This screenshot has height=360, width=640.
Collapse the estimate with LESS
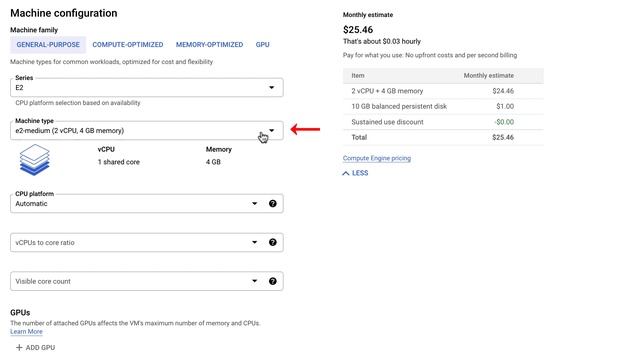coord(355,173)
